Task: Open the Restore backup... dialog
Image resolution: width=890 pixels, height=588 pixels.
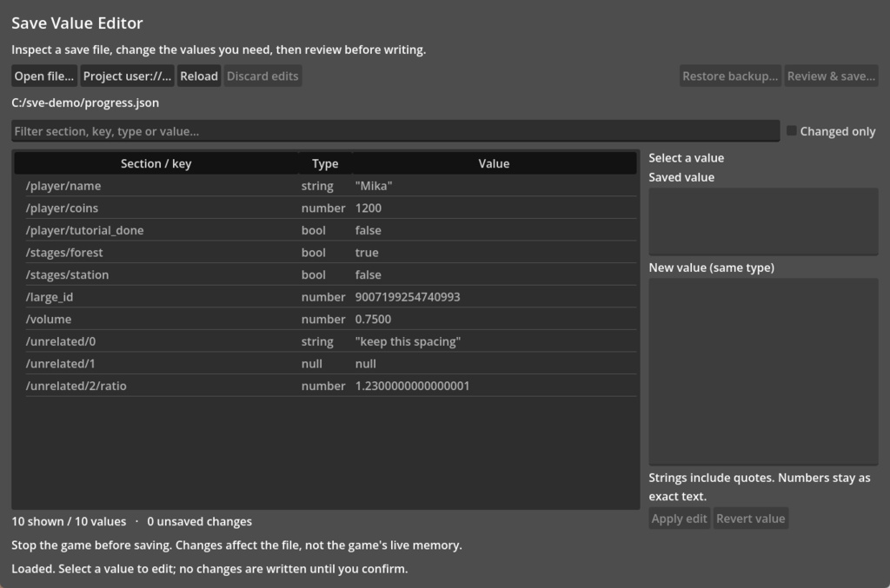Action: pos(730,76)
